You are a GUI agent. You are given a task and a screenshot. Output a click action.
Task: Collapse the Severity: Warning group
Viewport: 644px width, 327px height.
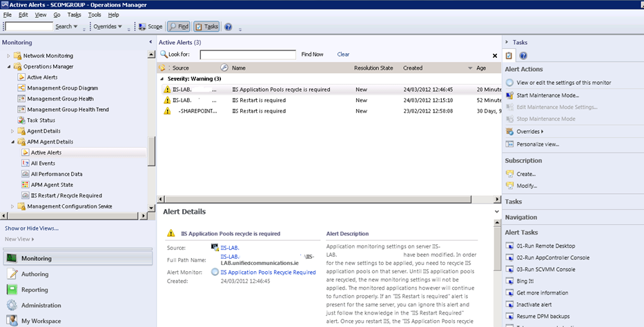pos(162,79)
